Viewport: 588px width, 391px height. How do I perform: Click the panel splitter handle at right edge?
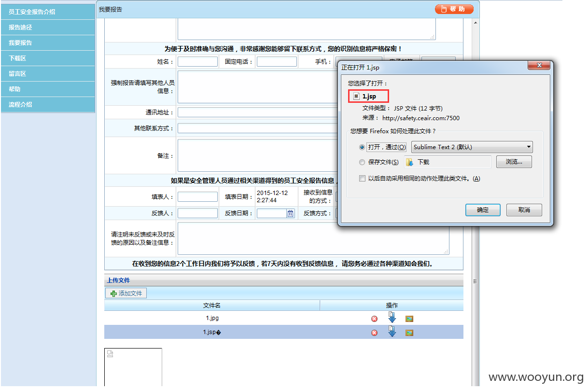click(x=476, y=281)
